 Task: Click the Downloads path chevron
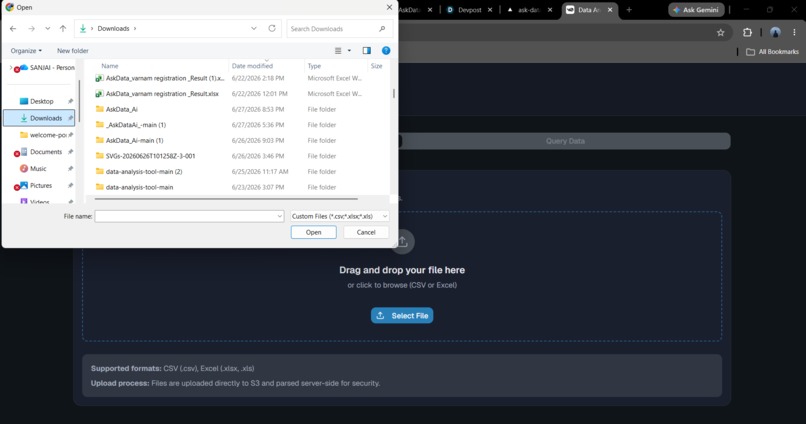(135, 29)
